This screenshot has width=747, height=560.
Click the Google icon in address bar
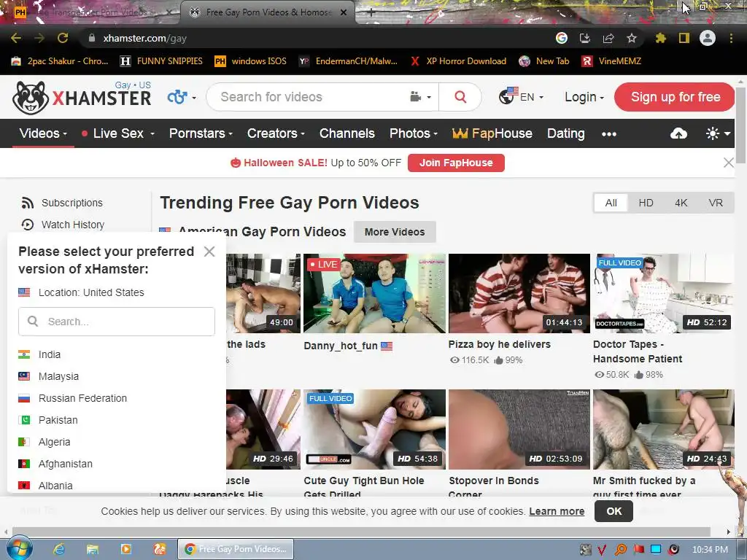(562, 38)
